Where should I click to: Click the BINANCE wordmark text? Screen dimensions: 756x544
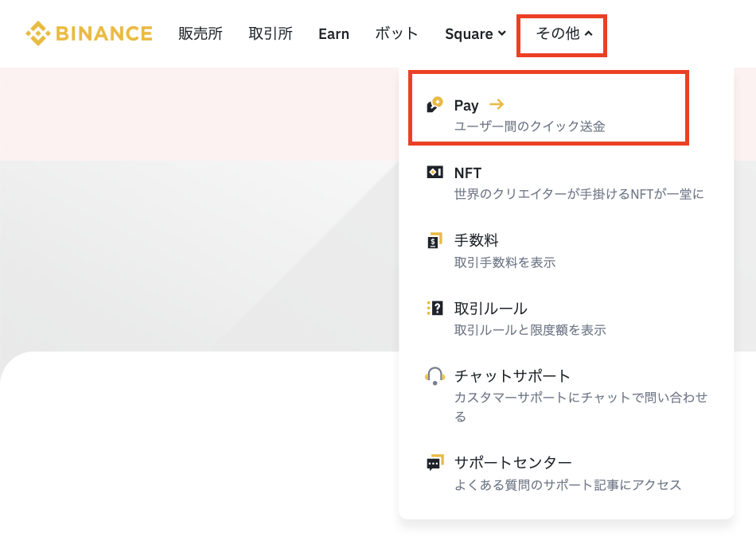tap(103, 33)
